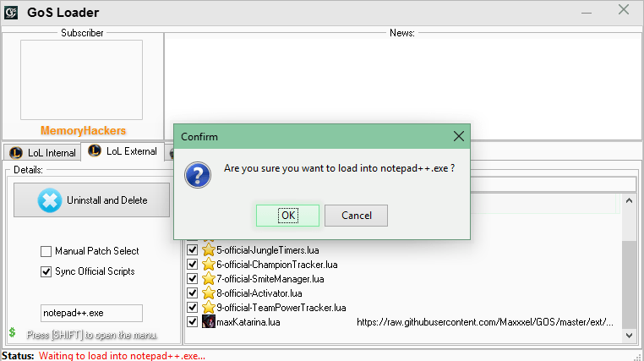Click the blue question mark icon in Confirm dialog
The image size is (644, 361).
(198, 175)
